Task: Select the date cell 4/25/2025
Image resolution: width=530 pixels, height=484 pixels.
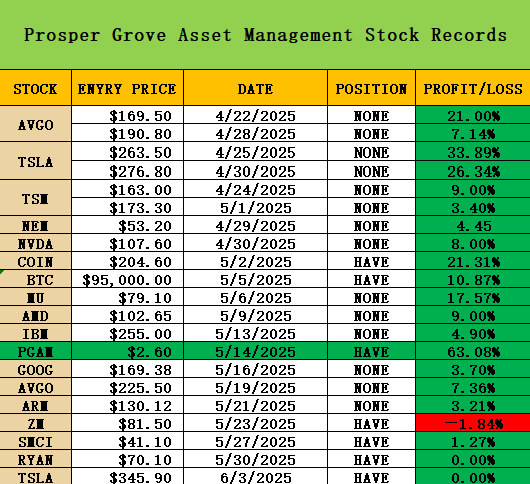Action: pyautogui.click(x=256, y=151)
